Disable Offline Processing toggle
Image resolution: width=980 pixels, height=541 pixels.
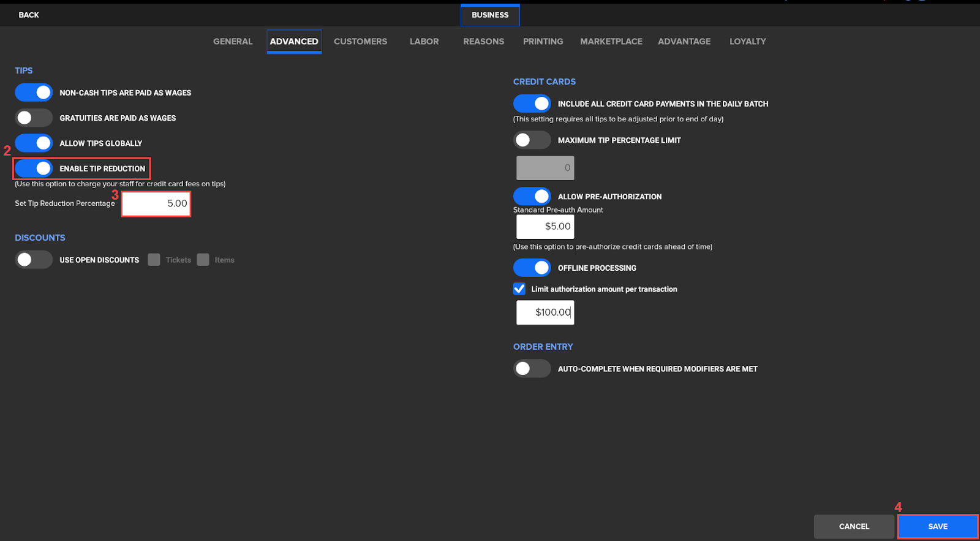point(532,268)
